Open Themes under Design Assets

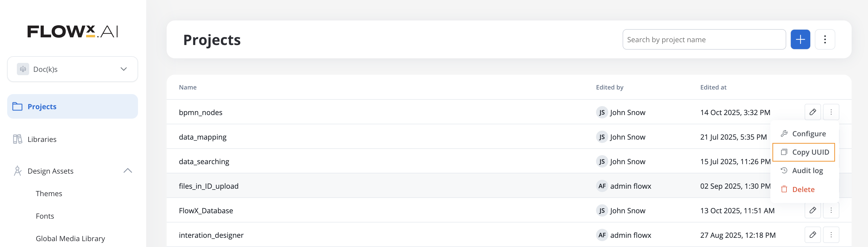tap(49, 193)
